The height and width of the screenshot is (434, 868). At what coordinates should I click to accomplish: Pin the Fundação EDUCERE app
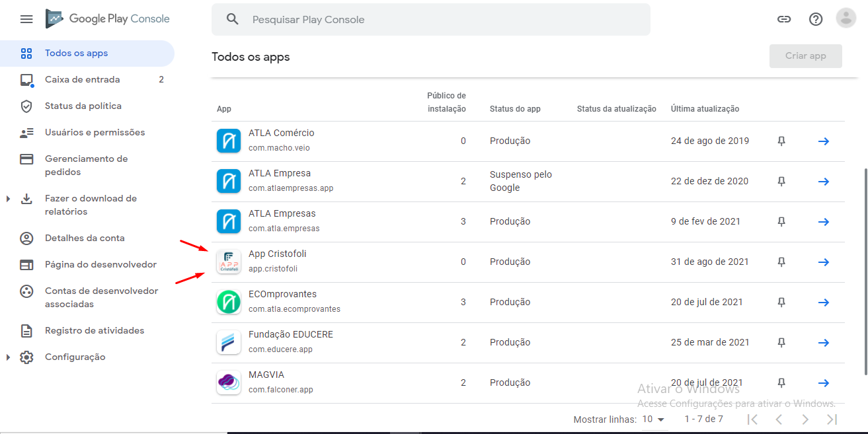(x=781, y=342)
